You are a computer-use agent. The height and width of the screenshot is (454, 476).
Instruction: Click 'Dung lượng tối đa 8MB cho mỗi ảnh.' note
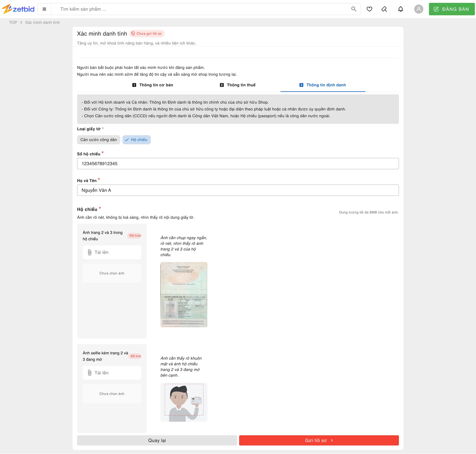[369, 212]
